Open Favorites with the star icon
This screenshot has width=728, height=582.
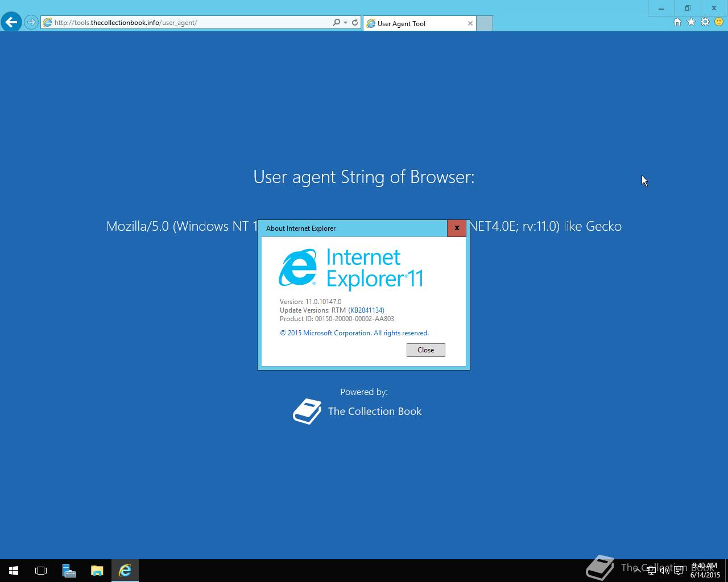tap(691, 22)
